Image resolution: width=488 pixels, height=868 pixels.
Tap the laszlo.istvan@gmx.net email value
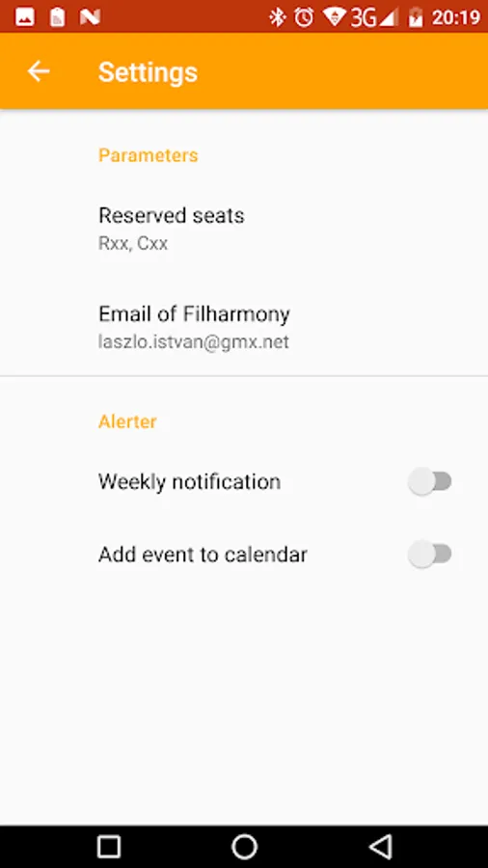pyautogui.click(x=194, y=341)
